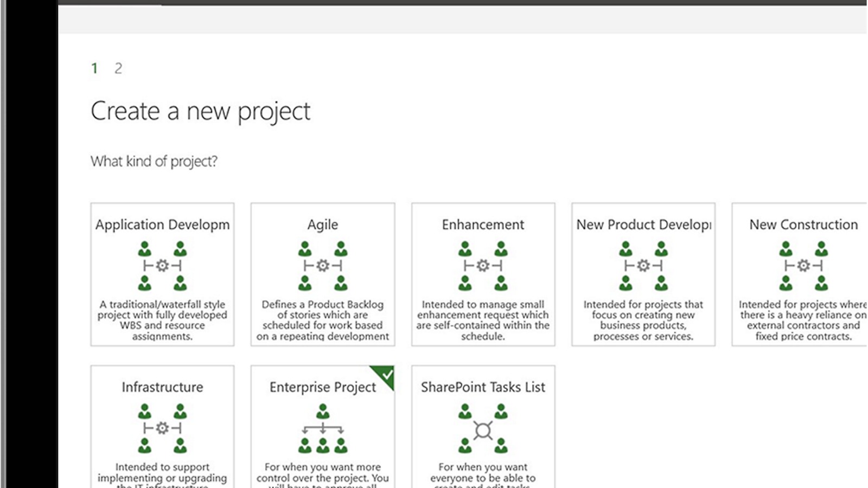
Task: Choose the Enhancement project icon
Action: coord(483,266)
